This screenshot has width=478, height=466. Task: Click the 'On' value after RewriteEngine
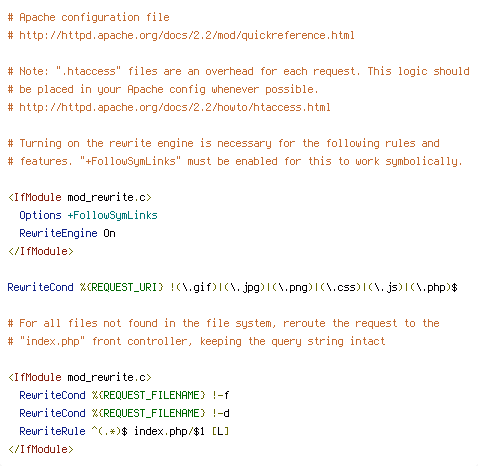click(x=109, y=233)
